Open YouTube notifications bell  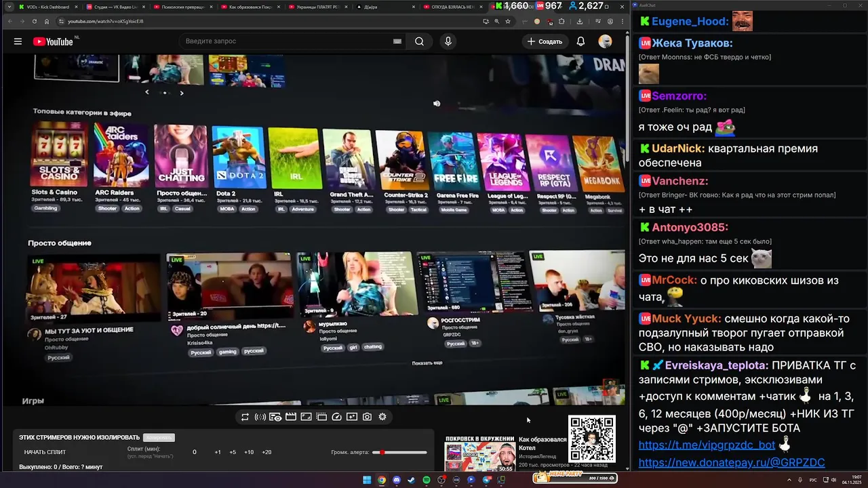tap(580, 41)
